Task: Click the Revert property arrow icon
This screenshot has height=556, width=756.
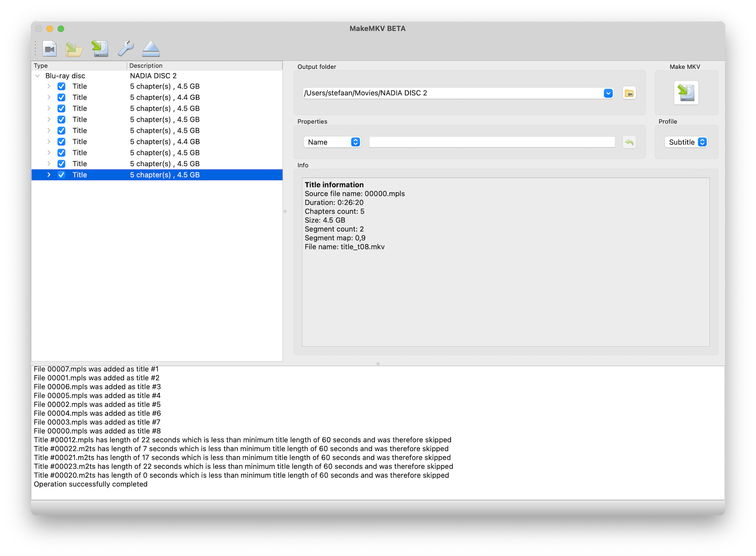Action: tap(629, 142)
